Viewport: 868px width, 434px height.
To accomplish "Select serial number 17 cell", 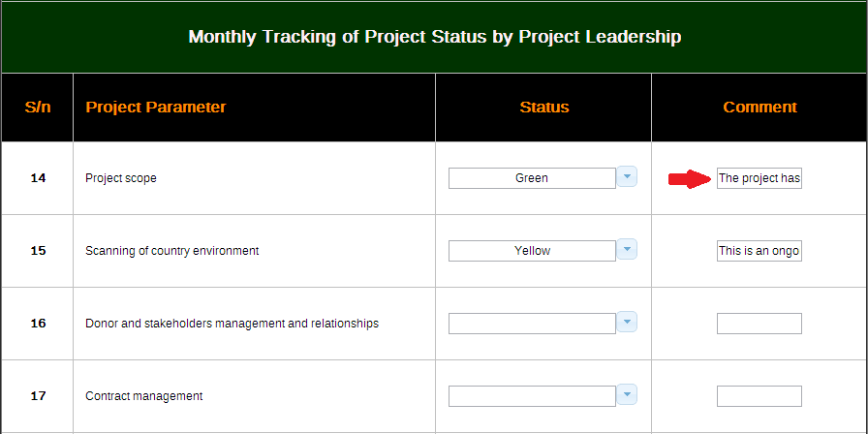I will click(38, 395).
